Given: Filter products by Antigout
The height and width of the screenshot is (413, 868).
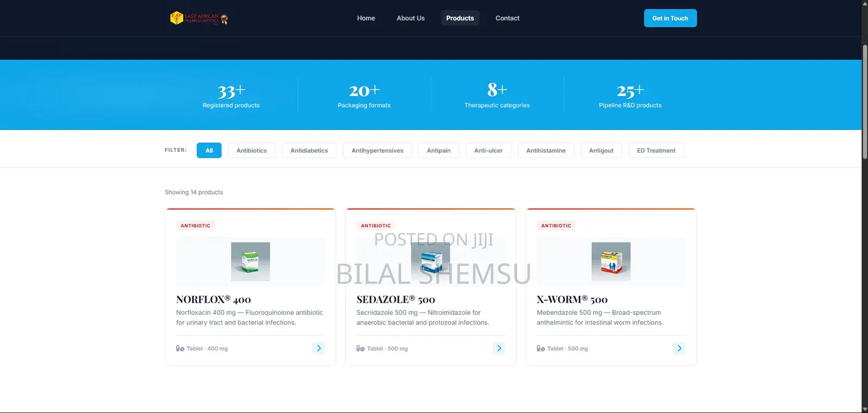Looking at the screenshot, I should pyautogui.click(x=601, y=151).
